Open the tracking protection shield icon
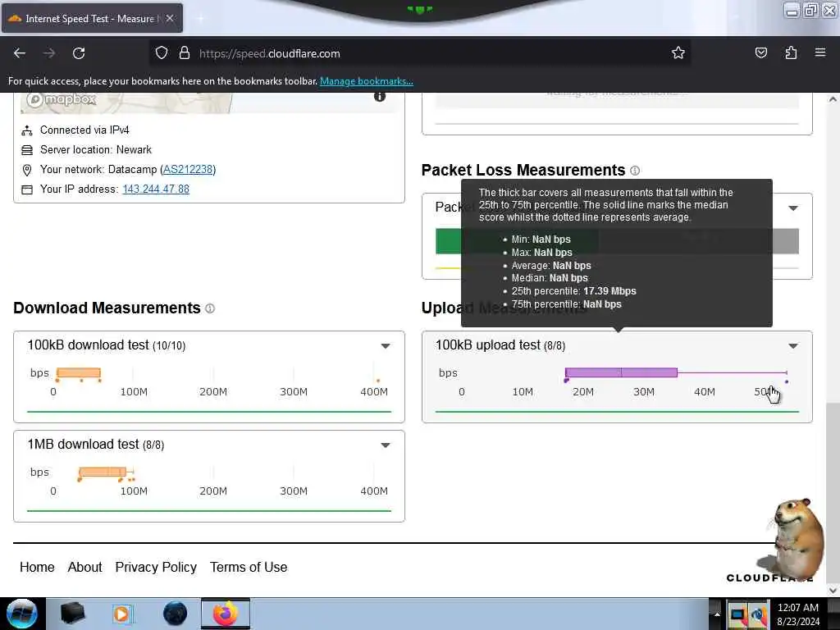Screen dimensions: 840x630 pos(162,53)
